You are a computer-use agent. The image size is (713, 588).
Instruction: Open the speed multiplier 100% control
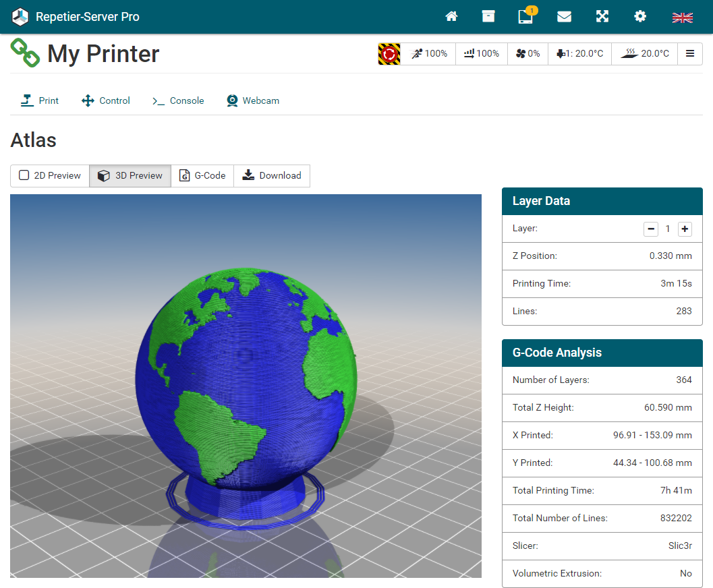(429, 54)
